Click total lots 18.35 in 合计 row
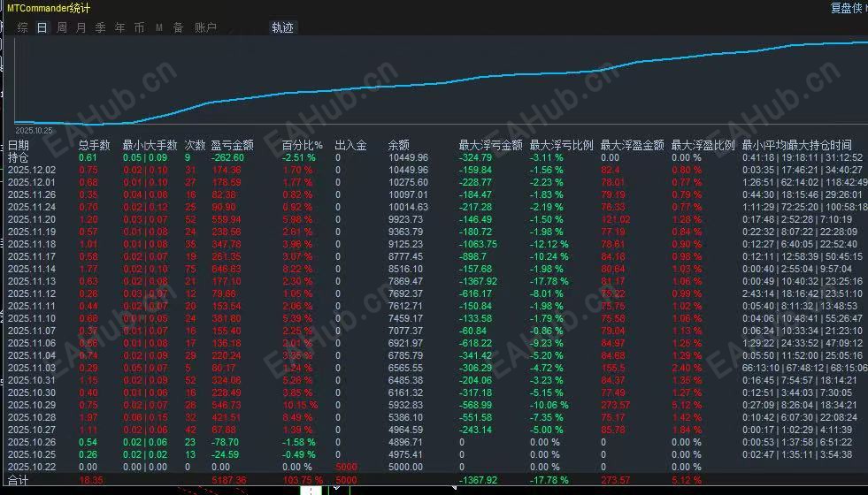The image size is (868, 495). [x=91, y=480]
